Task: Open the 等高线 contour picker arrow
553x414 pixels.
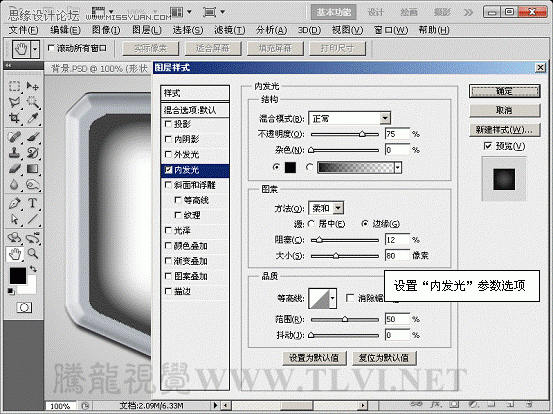Action: (332, 298)
